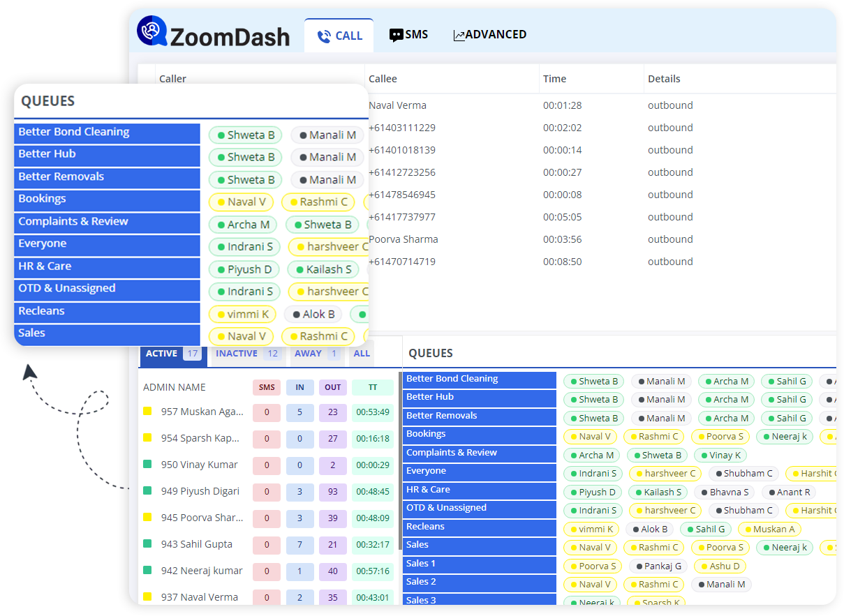Click green status square beside Sahil Gupta

pyautogui.click(x=147, y=544)
